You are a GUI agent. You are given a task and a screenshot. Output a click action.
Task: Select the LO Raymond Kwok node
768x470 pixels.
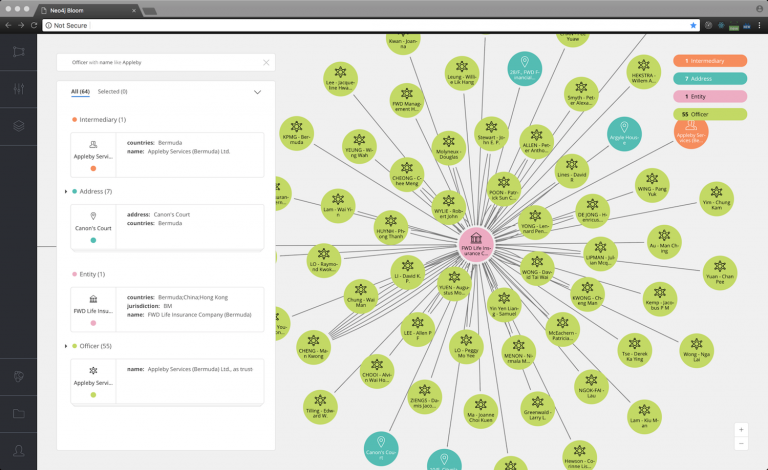[324, 260]
